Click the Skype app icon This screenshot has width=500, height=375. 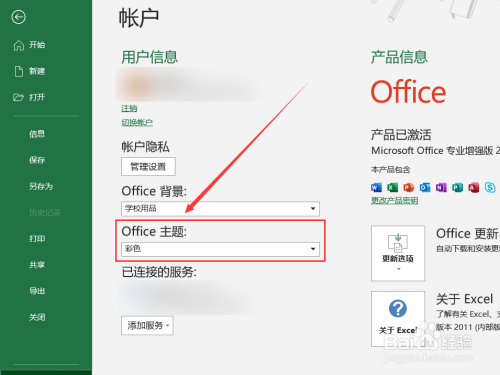(x=490, y=187)
